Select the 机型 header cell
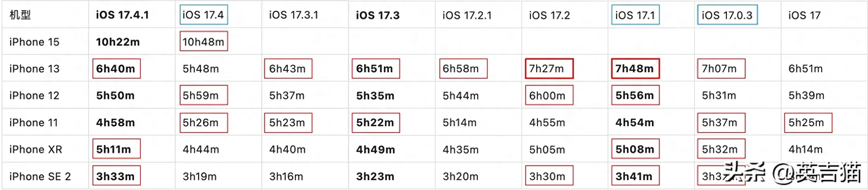 coord(20,15)
